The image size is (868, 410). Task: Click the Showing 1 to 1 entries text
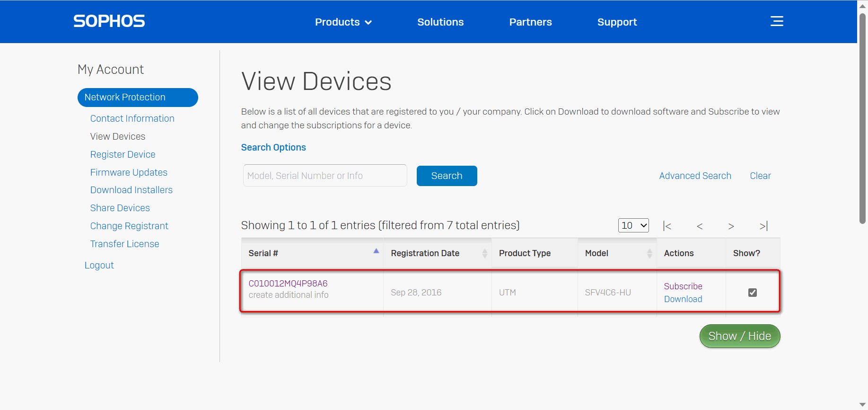(380, 225)
